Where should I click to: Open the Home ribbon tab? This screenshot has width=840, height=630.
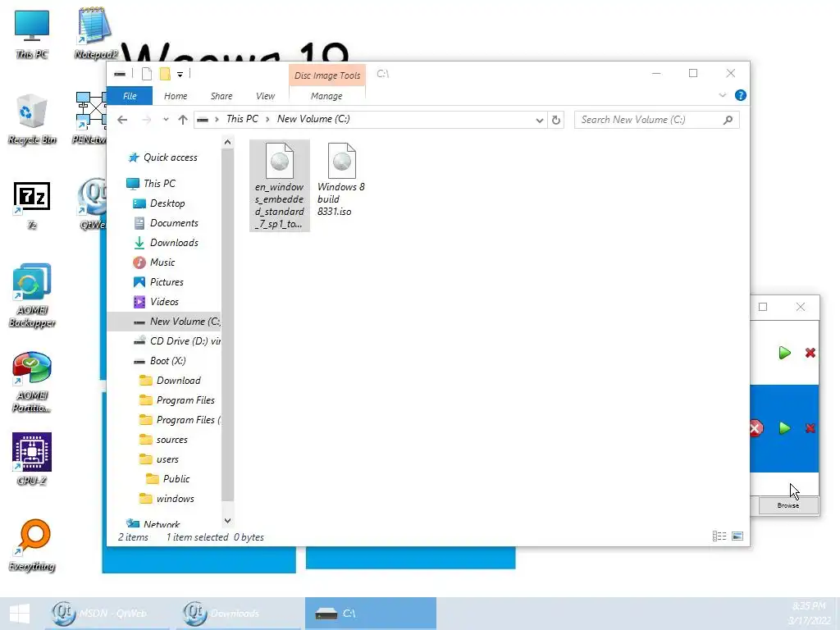[x=176, y=96]
